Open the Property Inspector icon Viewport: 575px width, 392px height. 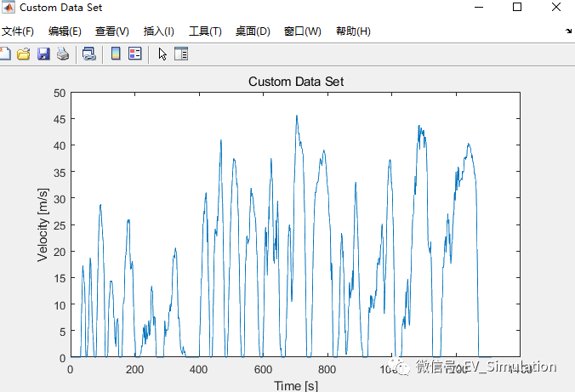[x=181, y=54]
